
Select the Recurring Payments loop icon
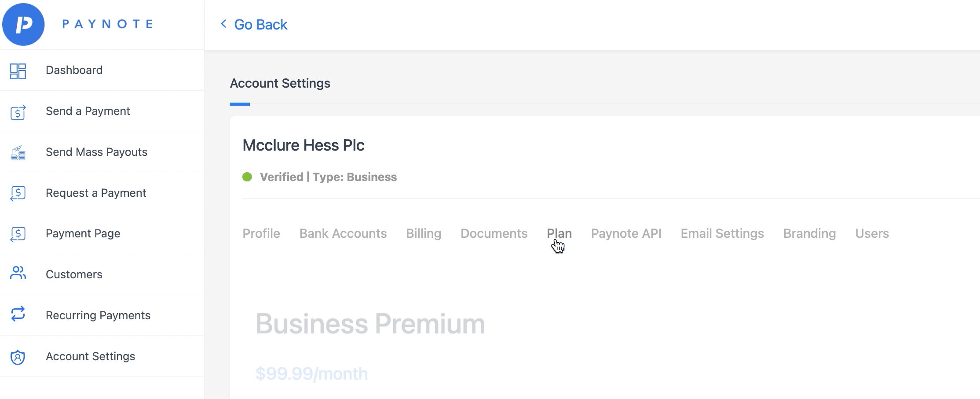click(x=18, y=314)
